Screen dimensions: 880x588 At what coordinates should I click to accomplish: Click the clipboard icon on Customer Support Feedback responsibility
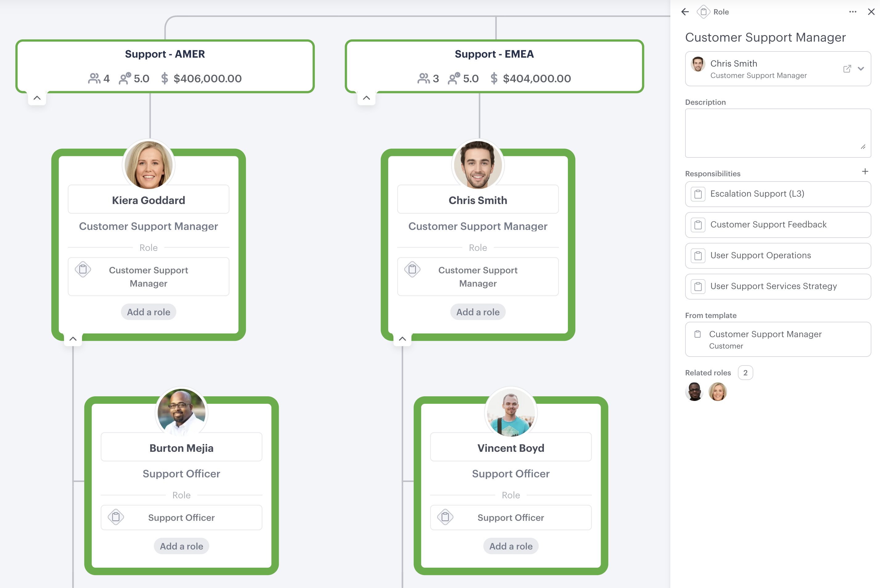pos(698,225)
